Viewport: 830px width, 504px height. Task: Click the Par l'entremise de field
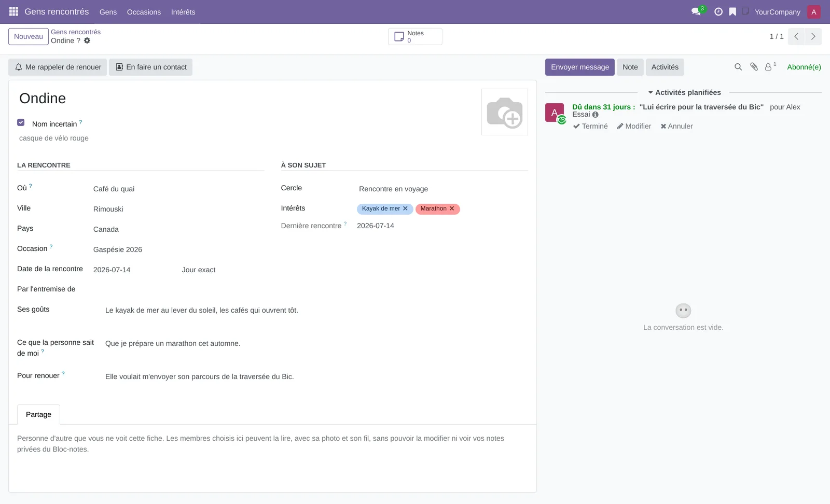click(178, 290)
